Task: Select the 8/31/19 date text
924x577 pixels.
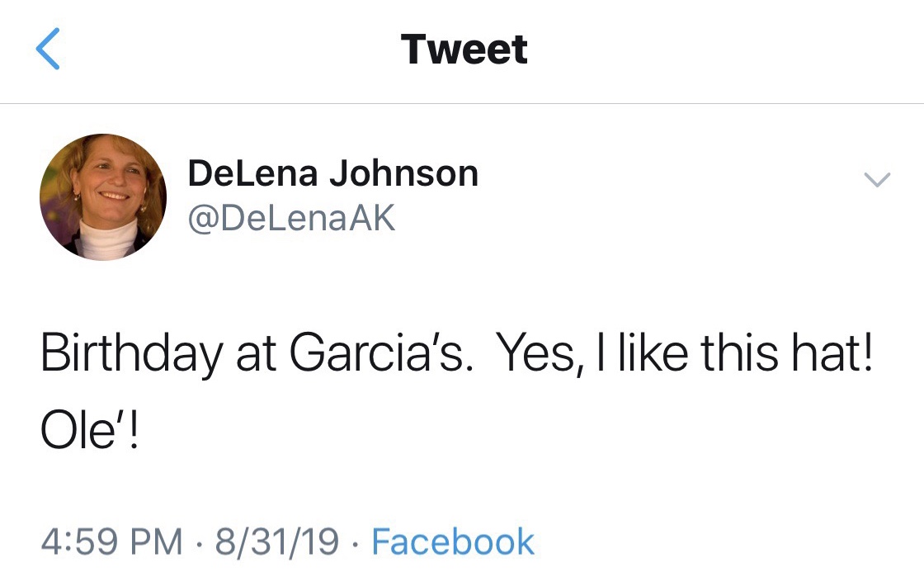Action: click(x=277, y=542)
